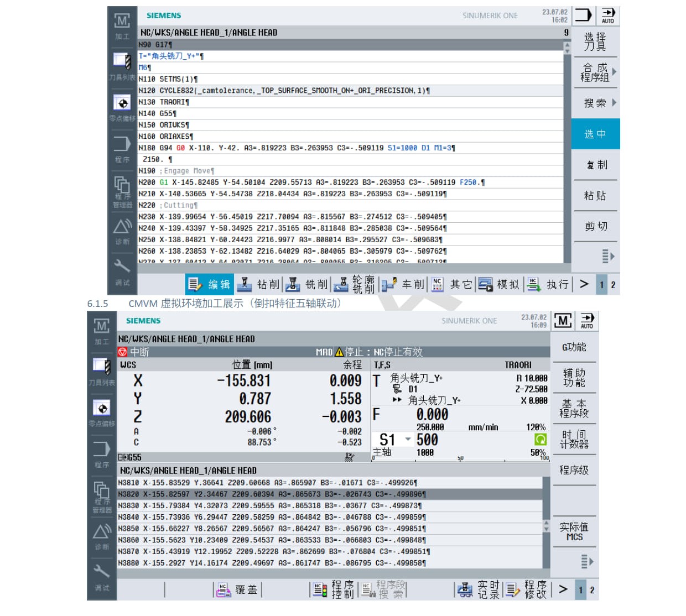Screen dimensions: 686x616
Task: Open 基本程序段 basic blocks softkey
Action: coord(574,408)
